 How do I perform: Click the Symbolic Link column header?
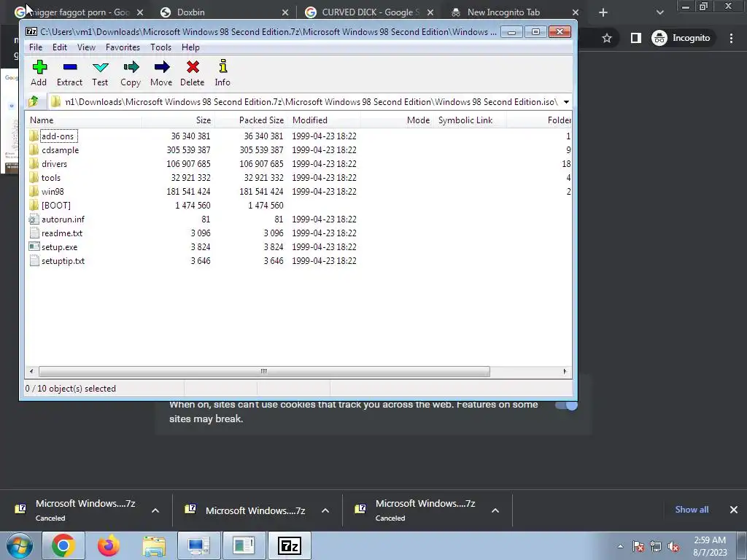(471, 120)
